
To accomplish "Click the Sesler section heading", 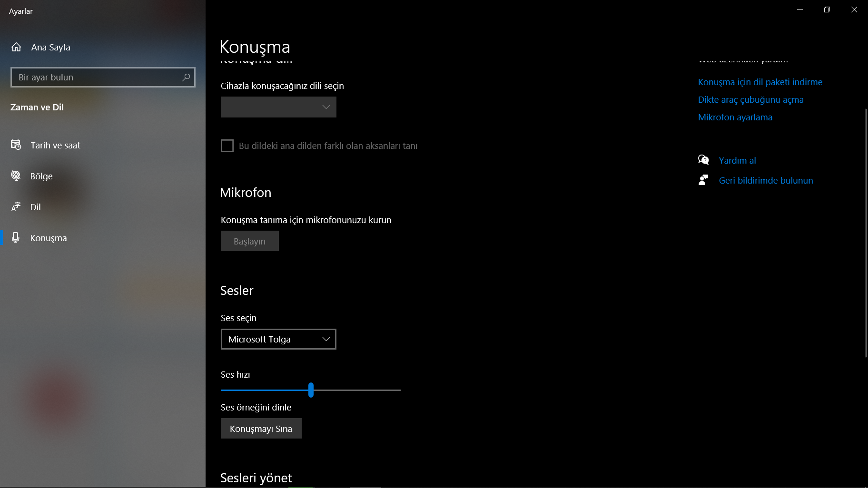I will click(237, 291).
